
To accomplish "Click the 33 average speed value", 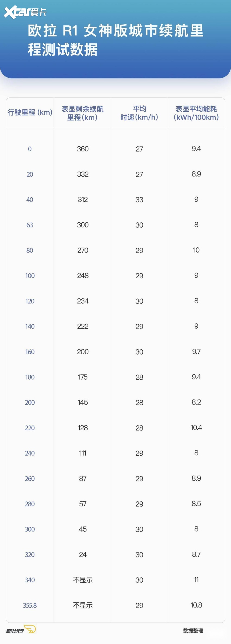I will [x=139, y=200].
